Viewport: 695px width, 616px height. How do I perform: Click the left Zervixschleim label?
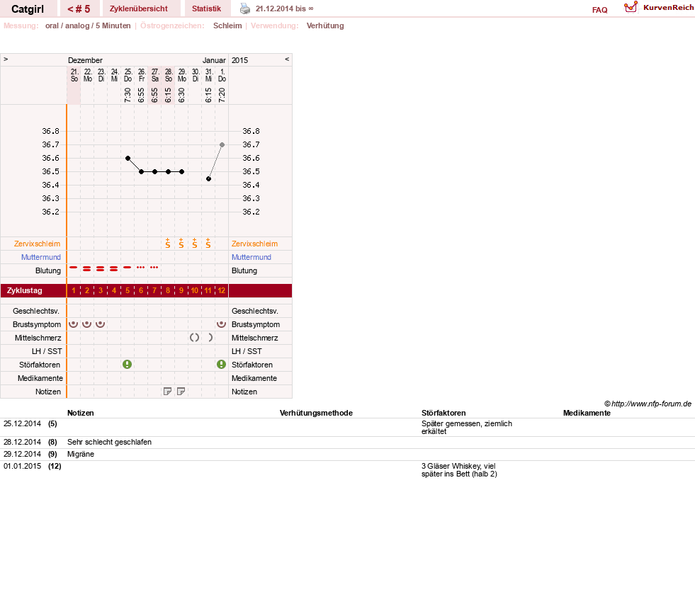click(x=37, y=244)
